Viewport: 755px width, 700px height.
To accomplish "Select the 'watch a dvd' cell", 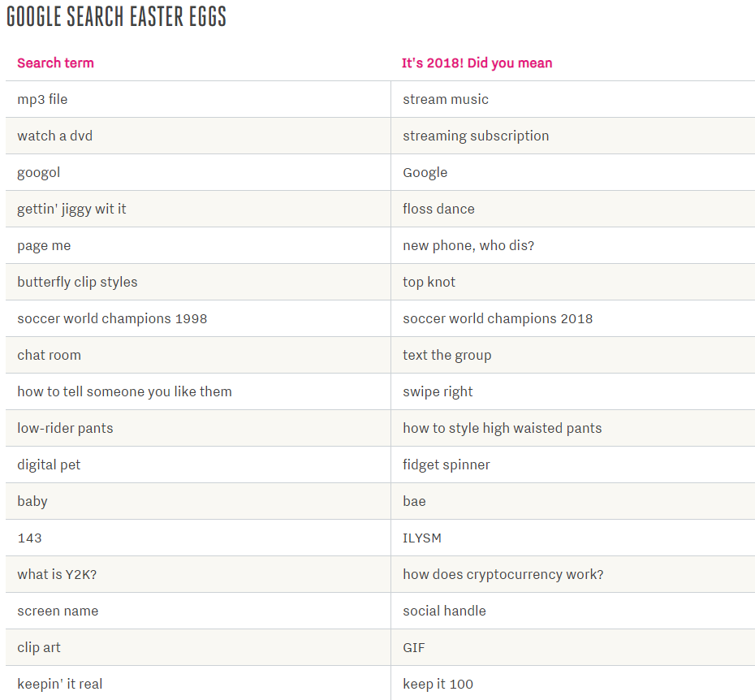I will coord(54,136).
